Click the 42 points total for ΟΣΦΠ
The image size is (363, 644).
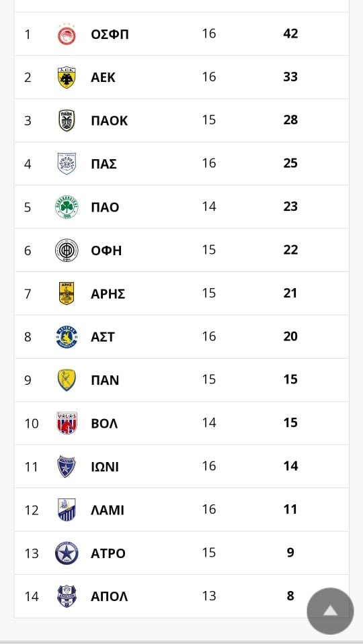click(x=290, y=34)
